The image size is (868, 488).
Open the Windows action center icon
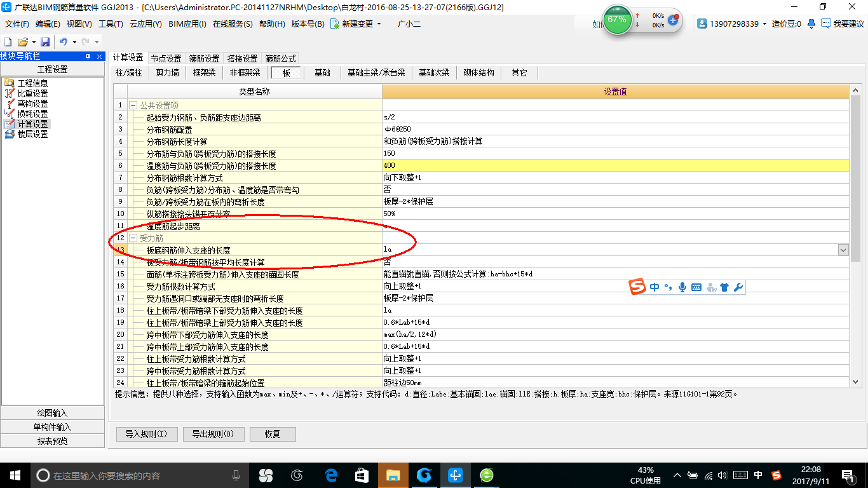tap(847, 475)
